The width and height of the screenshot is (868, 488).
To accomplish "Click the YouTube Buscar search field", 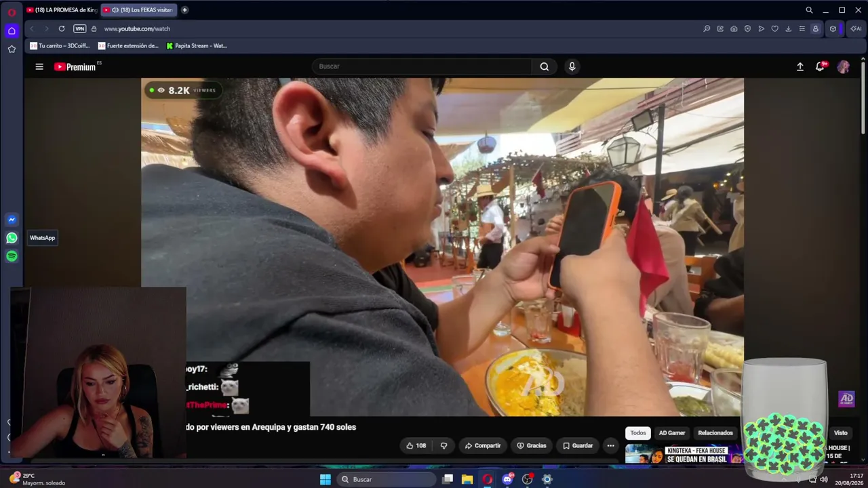I will click(422, 66).
